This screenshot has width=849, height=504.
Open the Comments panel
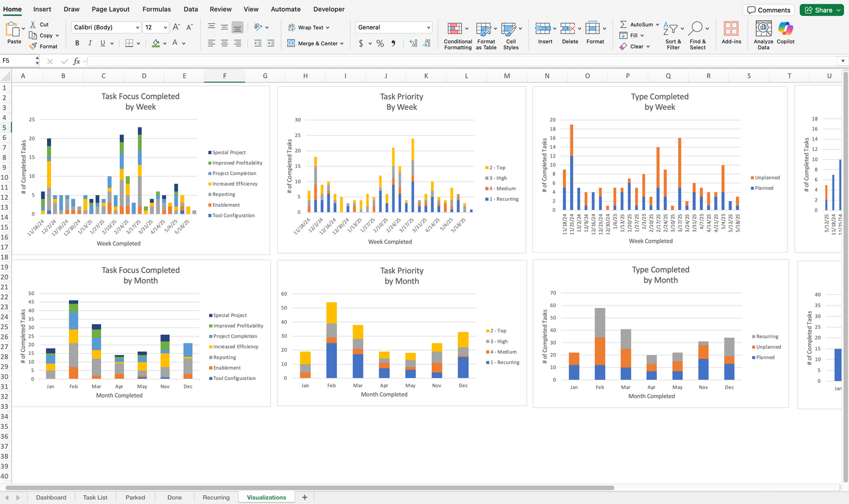(769, 9)
